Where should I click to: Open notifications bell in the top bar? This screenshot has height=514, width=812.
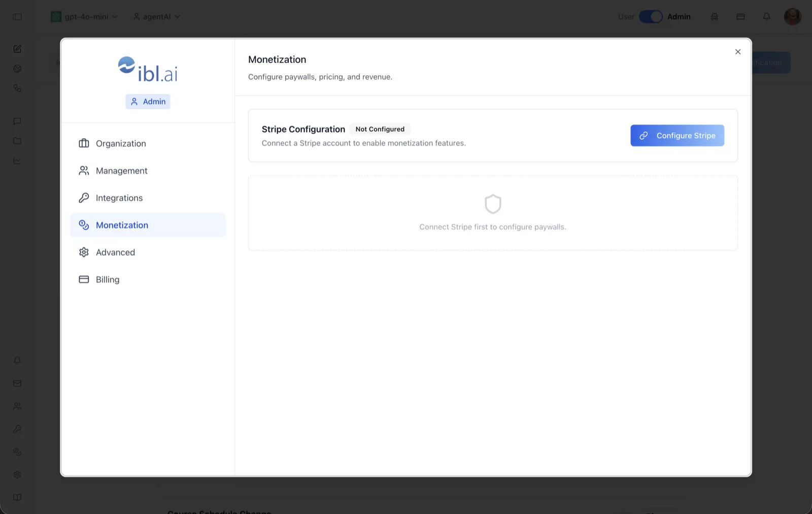pyautogui.click(x=767, y=17)
